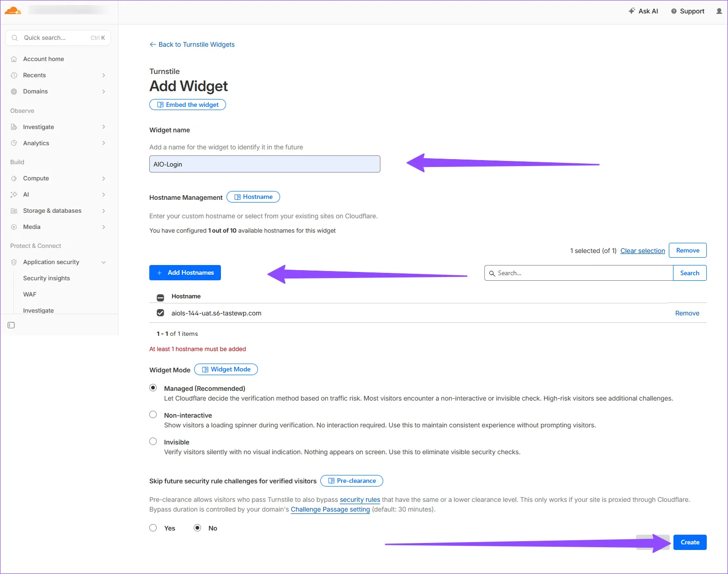Click the Application security shield icon

point(14,262)
